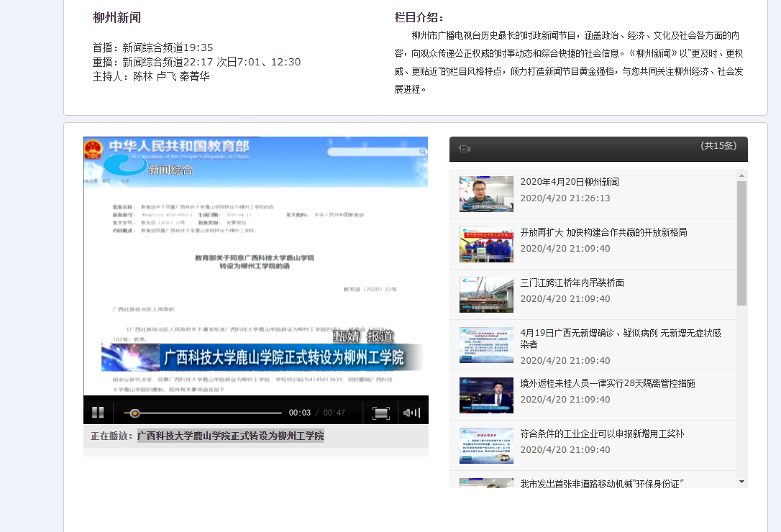The width and height of the screenshot is (781, 532).
Task: Open 境外返桂来桂人员一律实行28天隔离管控措施 video
Action: coord(608,383)
